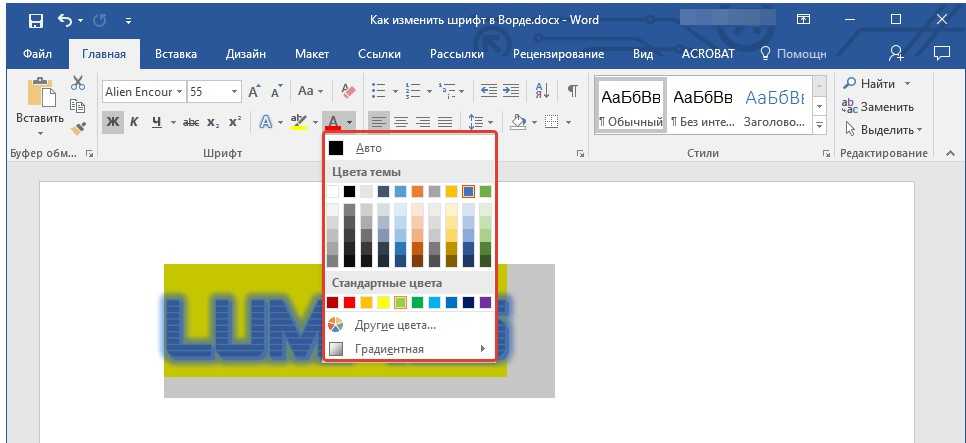Click the Clear Formatting eraser icon
Image resolution: width=966 pixels, height=443 pixels.
tap(348, 92)
